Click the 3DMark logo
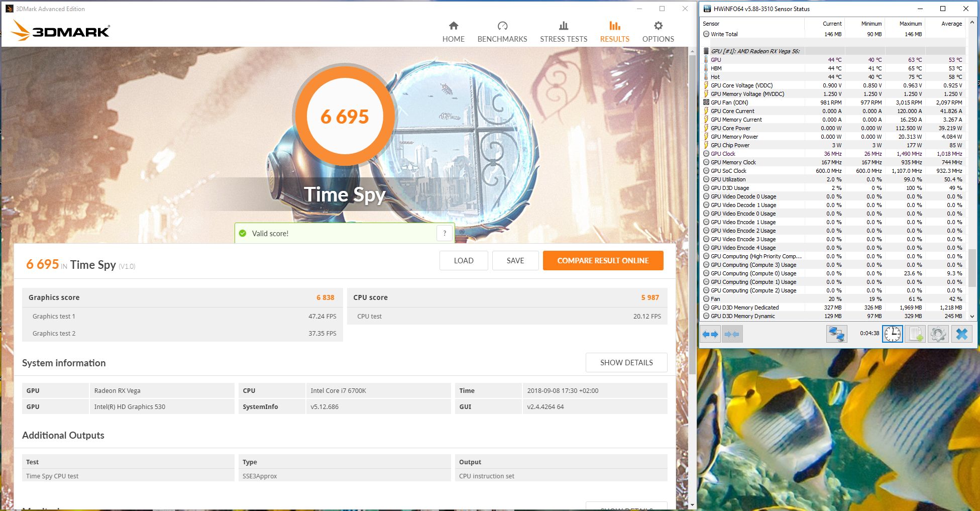This screenshot has height=511, width=980. (x=60, y=31)
